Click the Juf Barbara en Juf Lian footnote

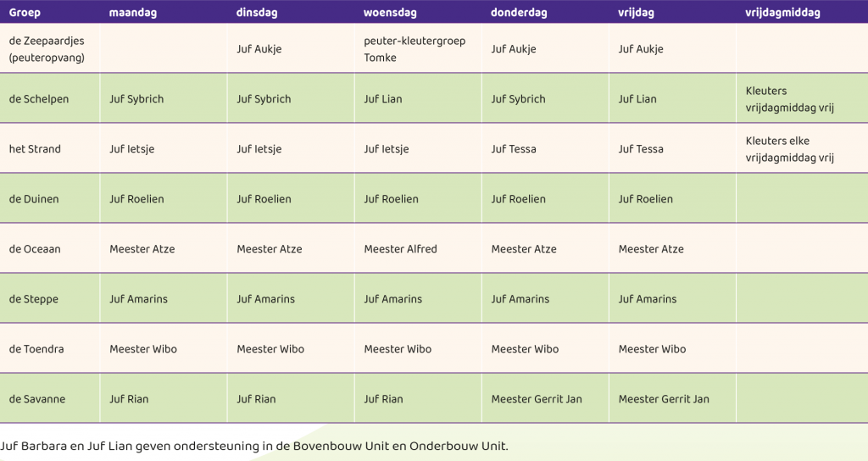point(254,446)
